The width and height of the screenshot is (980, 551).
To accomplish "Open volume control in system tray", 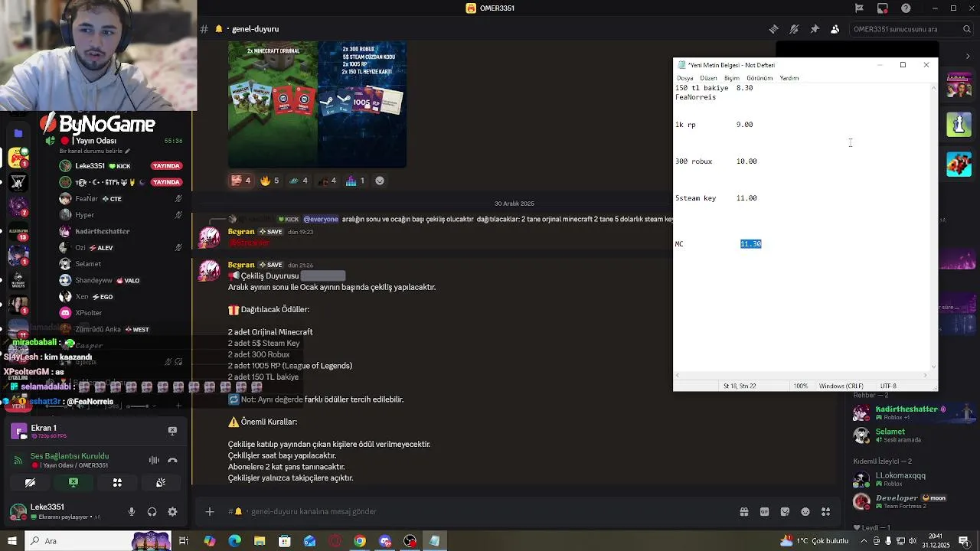I will [x=911, y=541].
